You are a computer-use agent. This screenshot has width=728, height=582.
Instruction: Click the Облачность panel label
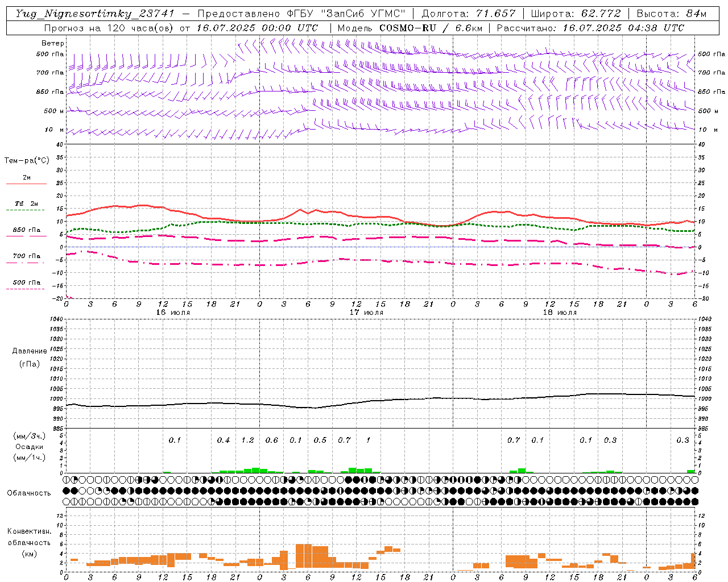point(29,493)
